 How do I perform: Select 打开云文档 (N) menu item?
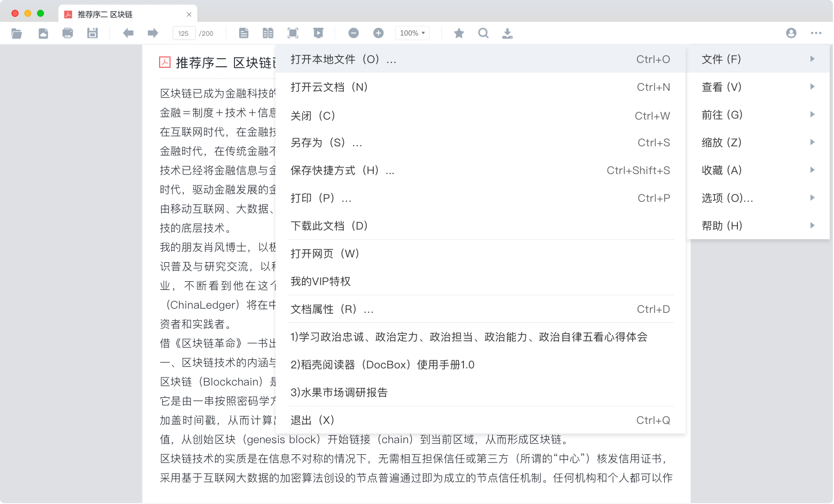pos(481,86)
